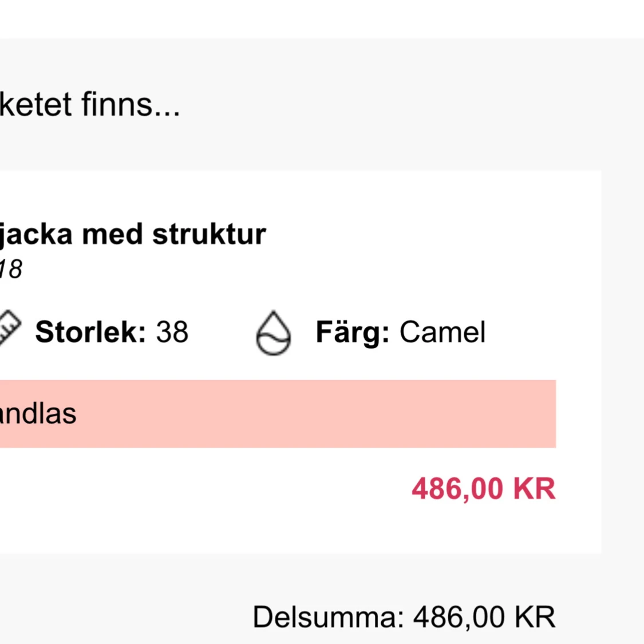644x644 pixels.
Task: Click the bold Färg label
Action: click(353, 332)
